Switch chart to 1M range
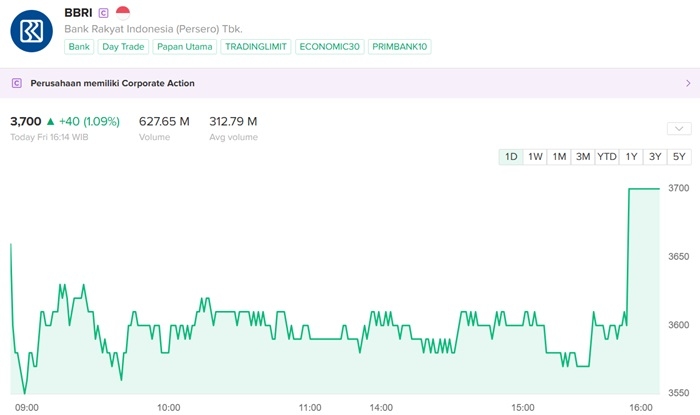 tap(559, 157)
